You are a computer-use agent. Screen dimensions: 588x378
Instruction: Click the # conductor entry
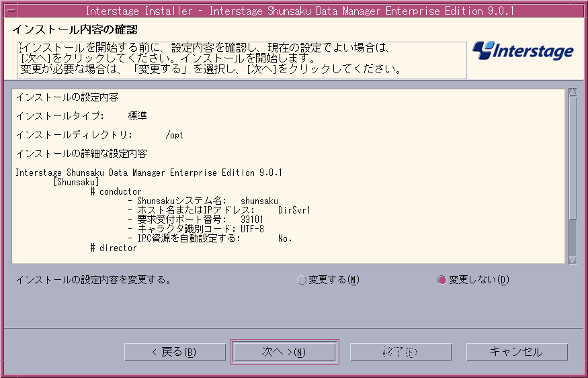[x=116, y=191]
